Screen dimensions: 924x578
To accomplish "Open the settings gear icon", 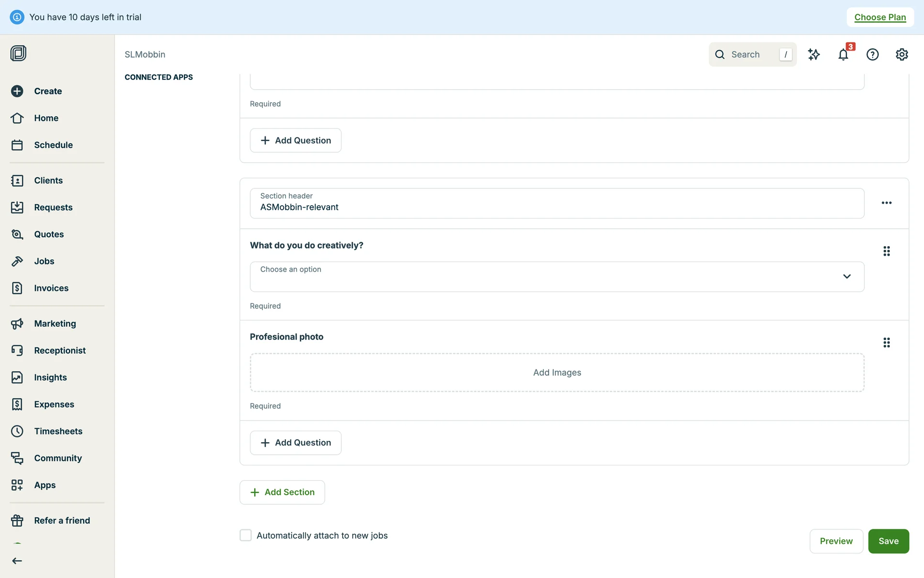I will click(x=901, y=54).
